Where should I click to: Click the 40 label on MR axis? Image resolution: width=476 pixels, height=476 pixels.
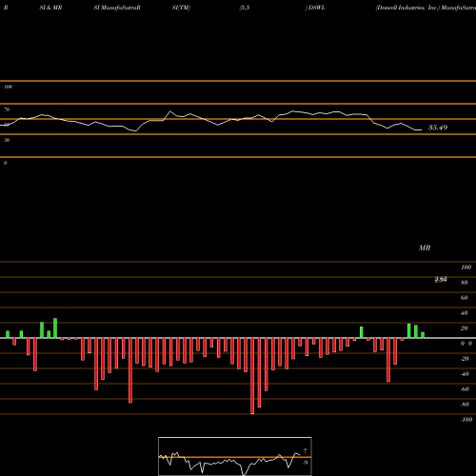tap(465, 313)
